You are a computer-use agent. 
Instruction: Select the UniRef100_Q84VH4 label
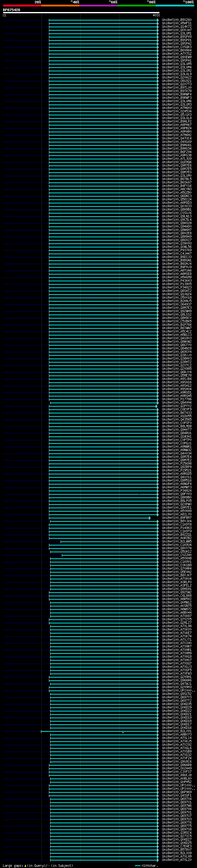click(x=177, y=403)
